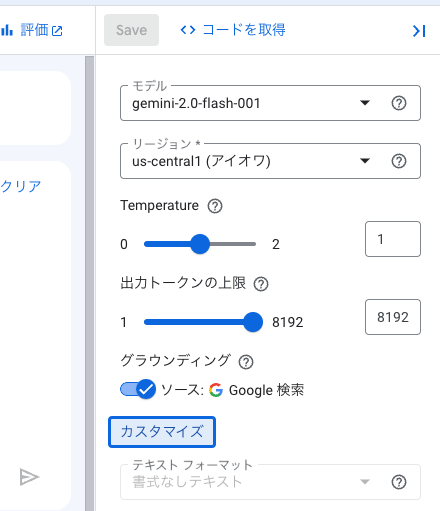
Task: Open the テキスト フォーマット dropdown
Action: 270,482
